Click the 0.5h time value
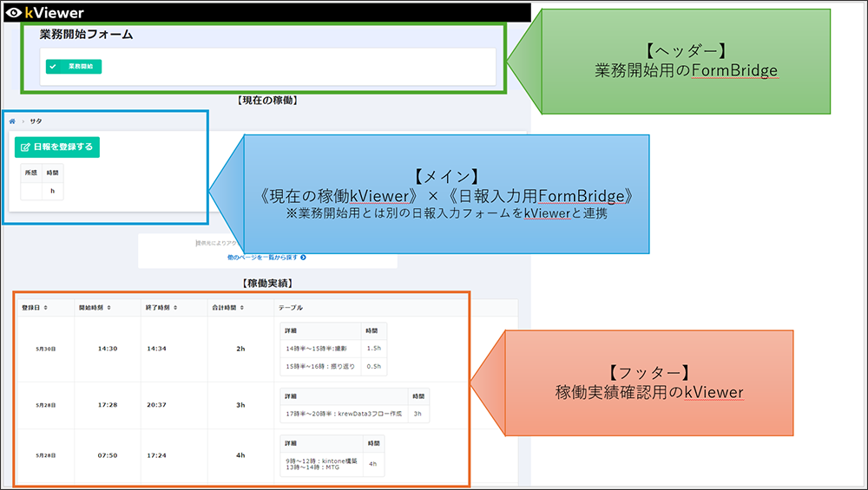This screenshot has height=490, width=868. (x=373, y=366)
